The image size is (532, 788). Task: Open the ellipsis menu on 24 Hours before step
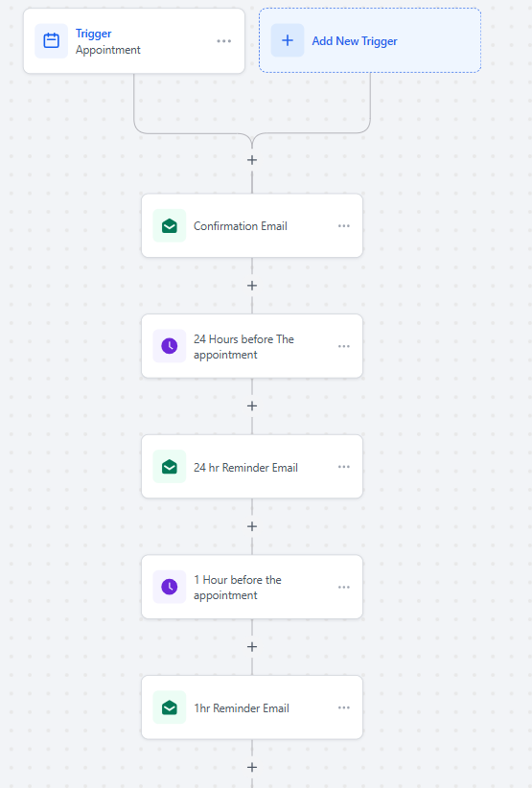click(x=344, y=346)
